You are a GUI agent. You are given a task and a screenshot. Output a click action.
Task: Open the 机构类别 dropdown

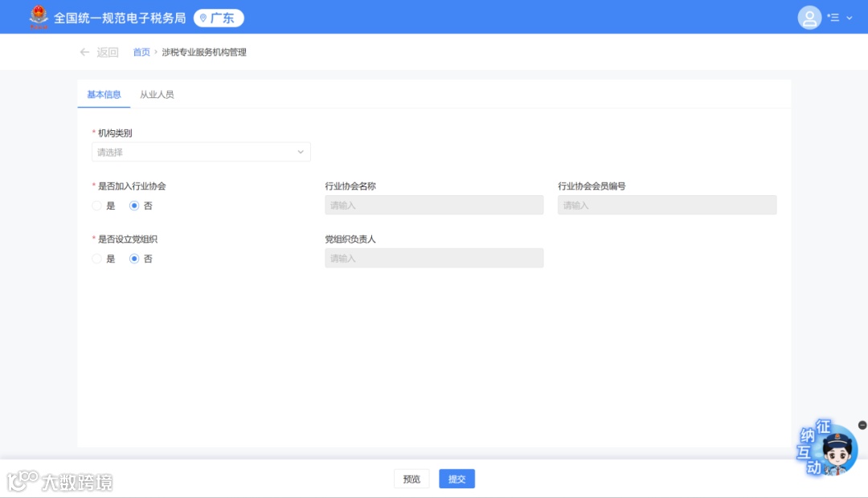pos(201,152)
